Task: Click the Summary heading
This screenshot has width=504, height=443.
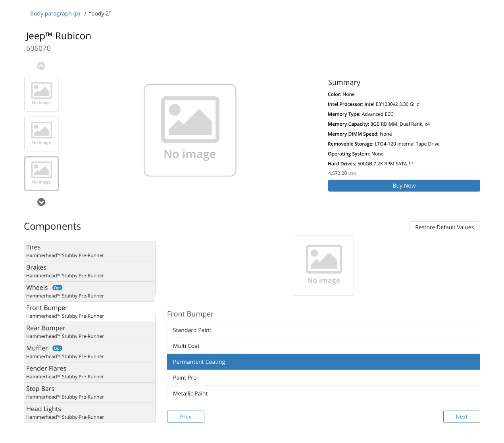Action: [x=344, y=82]
